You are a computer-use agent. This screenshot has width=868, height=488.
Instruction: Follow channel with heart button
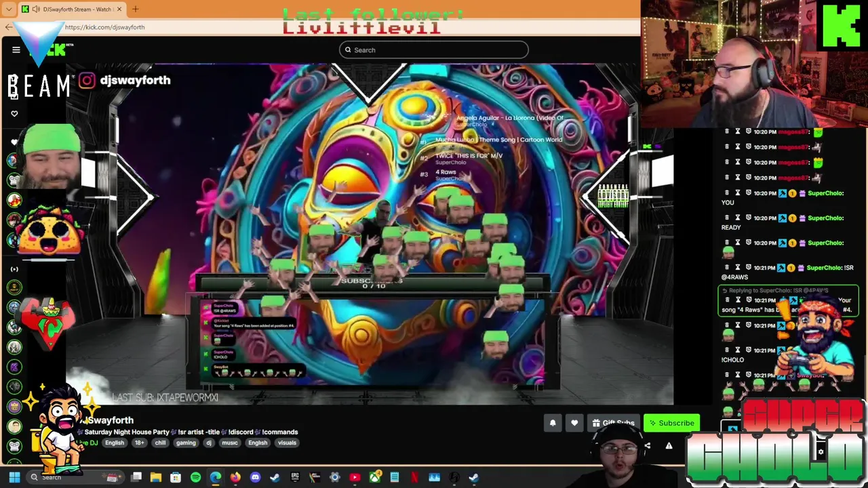[x=574, y=423]
